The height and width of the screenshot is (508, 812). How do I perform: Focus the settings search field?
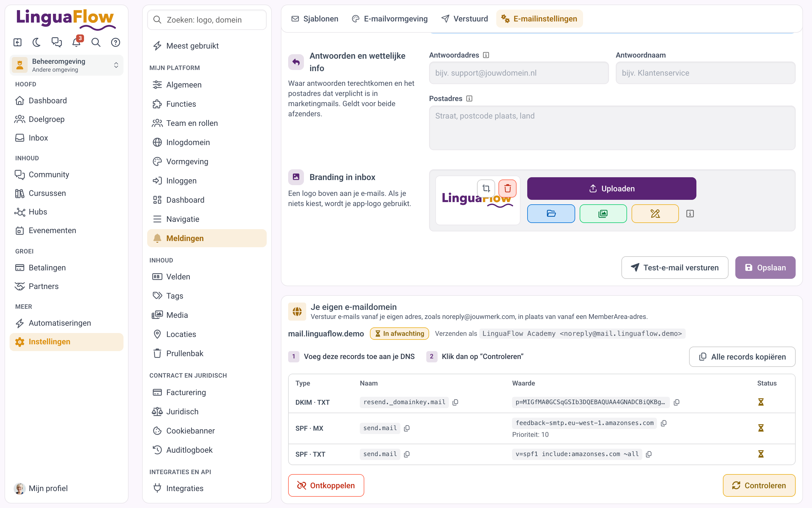[x=207, y=20]
